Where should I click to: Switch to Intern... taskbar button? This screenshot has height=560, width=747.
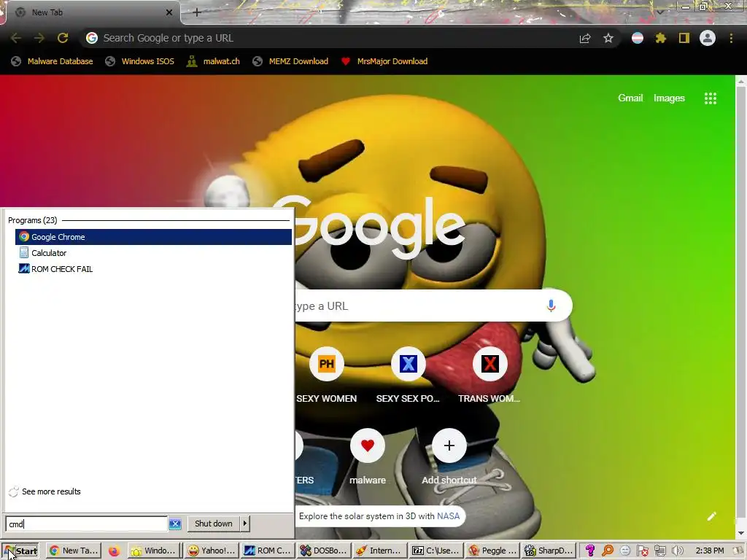click(380, 551)
